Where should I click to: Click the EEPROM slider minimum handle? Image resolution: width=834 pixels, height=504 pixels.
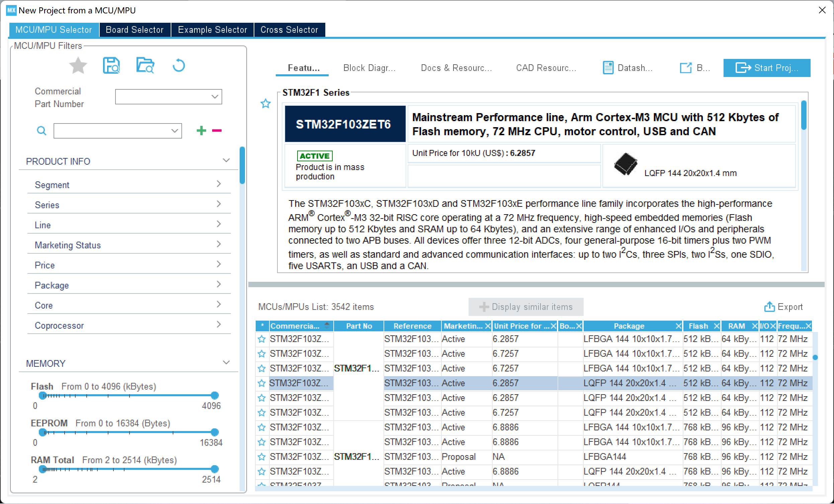(42, 432)
